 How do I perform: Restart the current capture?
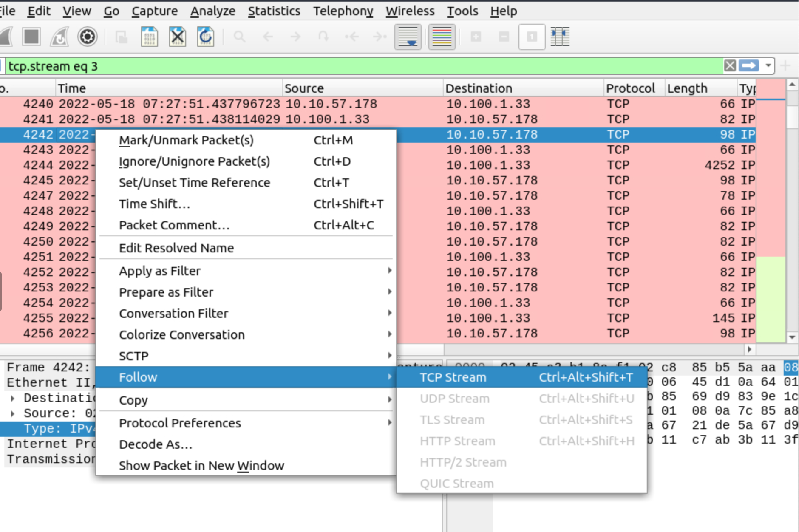click(59, 37)
